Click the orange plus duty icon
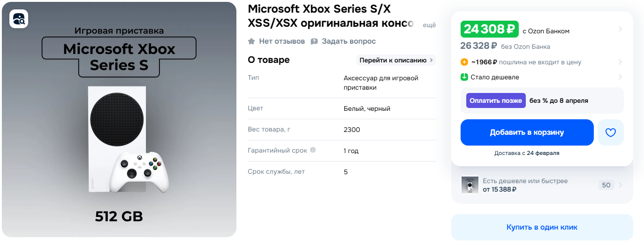 464,62
